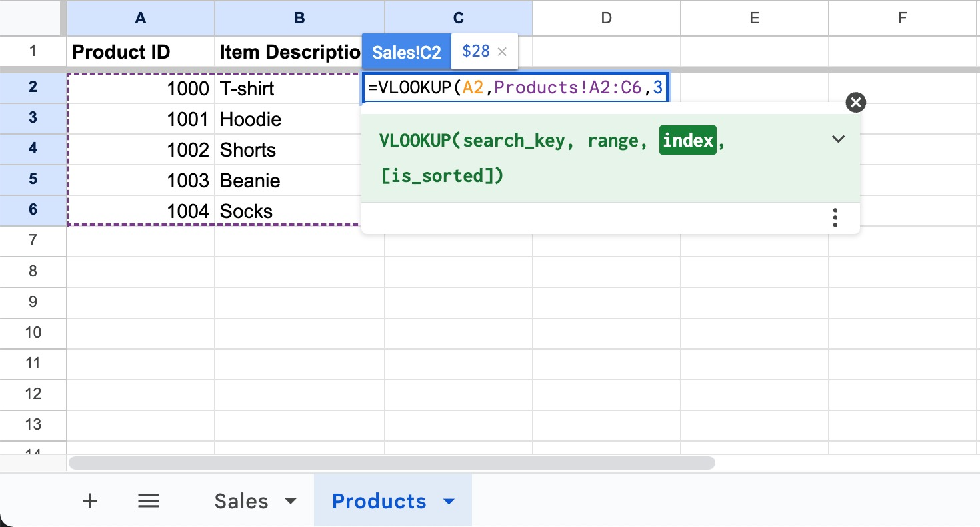Click the formula input in cell C2
Viewport: 980px width, 527px height.
point(513,87)
